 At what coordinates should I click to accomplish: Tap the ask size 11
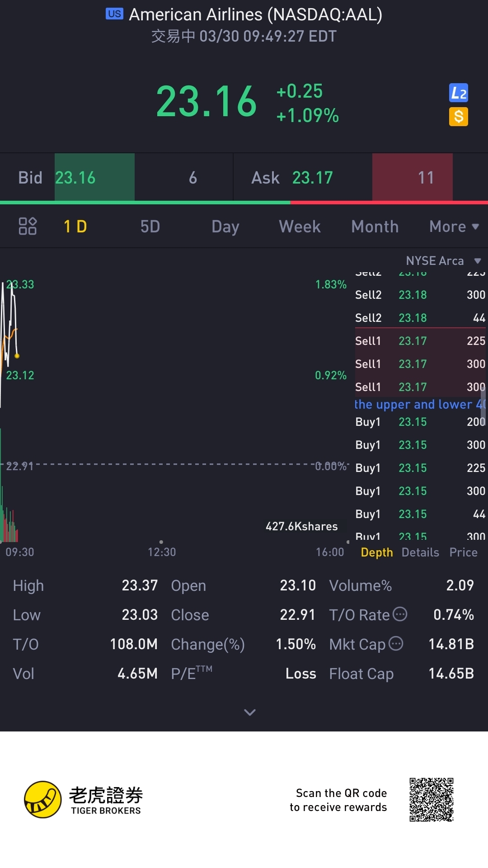pyautogui.click(x=426, y=178)
